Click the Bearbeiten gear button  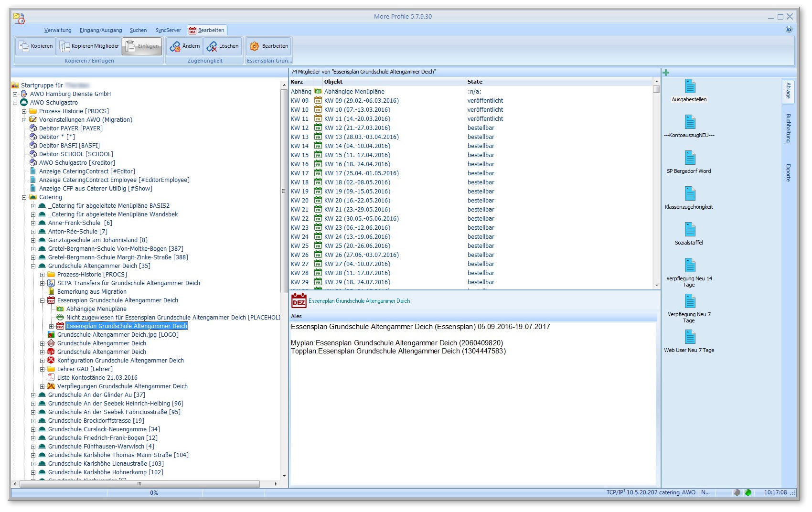269,46
